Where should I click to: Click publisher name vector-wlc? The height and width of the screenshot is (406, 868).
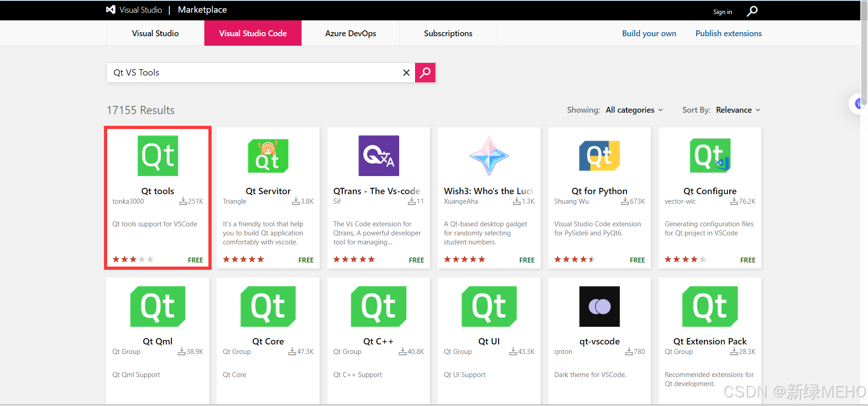point(680,201)
